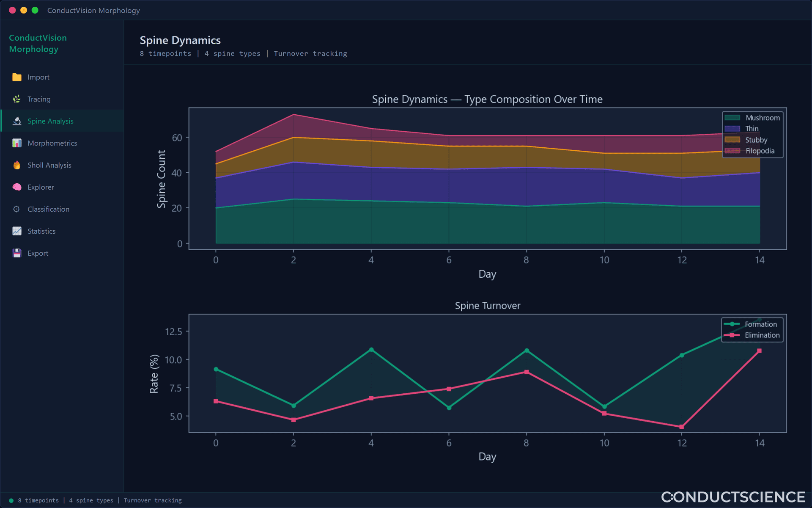Click the Elimination data point at day 2
The width and height of the screenshot is (812, 508).
coord(294,420)
